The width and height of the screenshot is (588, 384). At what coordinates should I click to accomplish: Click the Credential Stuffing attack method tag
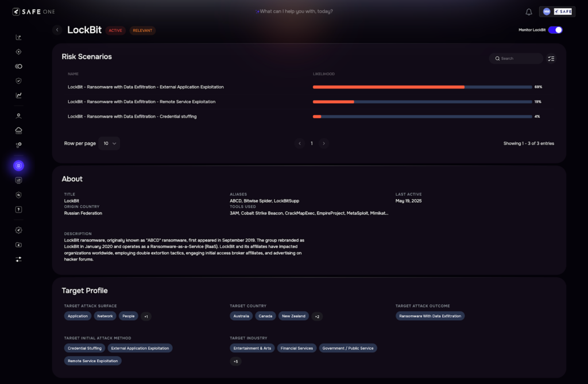[x=84, y=348]
